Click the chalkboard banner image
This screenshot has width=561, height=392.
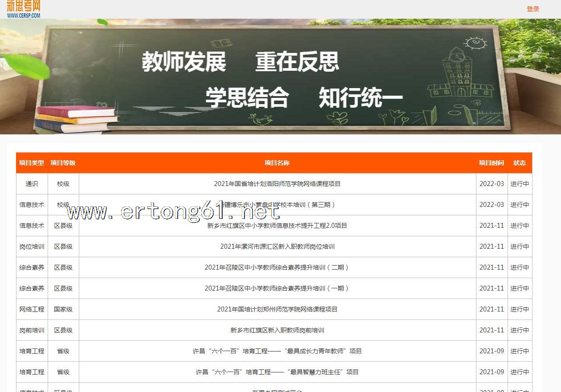(x=280, y=77)
